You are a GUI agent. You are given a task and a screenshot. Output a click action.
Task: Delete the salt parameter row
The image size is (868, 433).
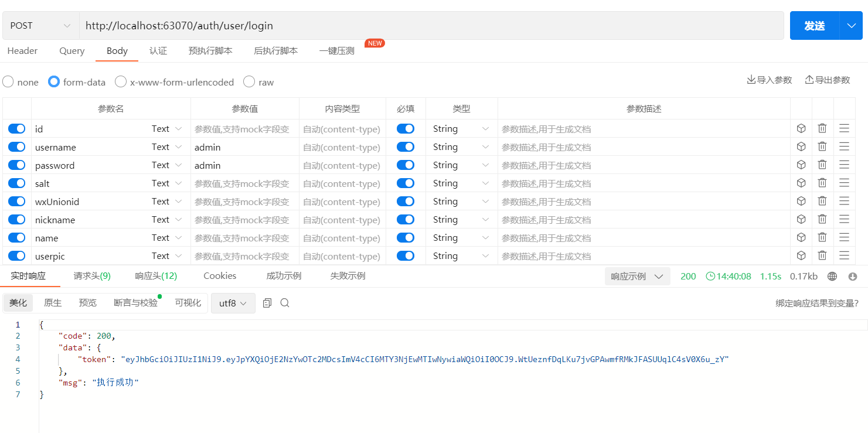(822, 183)
